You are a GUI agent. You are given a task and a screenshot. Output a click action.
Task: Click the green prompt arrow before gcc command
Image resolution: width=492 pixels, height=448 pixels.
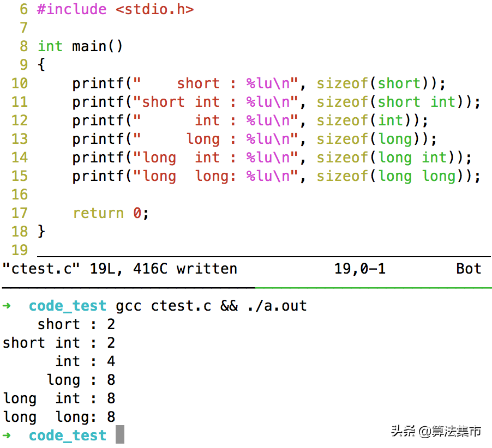[x=7, y=306]
